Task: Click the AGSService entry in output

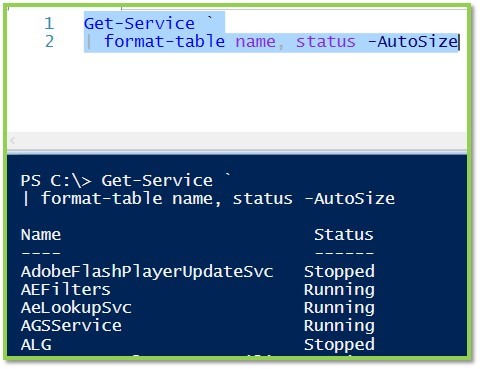Action: pos(71,326)
